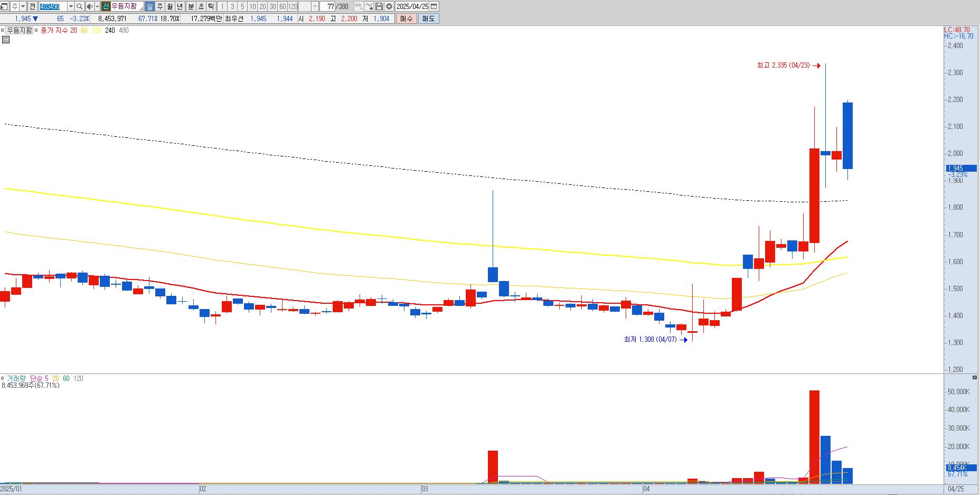The image size is (980, 495).
Task: Open the dropdown arrow beside 주
Action: pyautogui.click(x=23, y=6)
